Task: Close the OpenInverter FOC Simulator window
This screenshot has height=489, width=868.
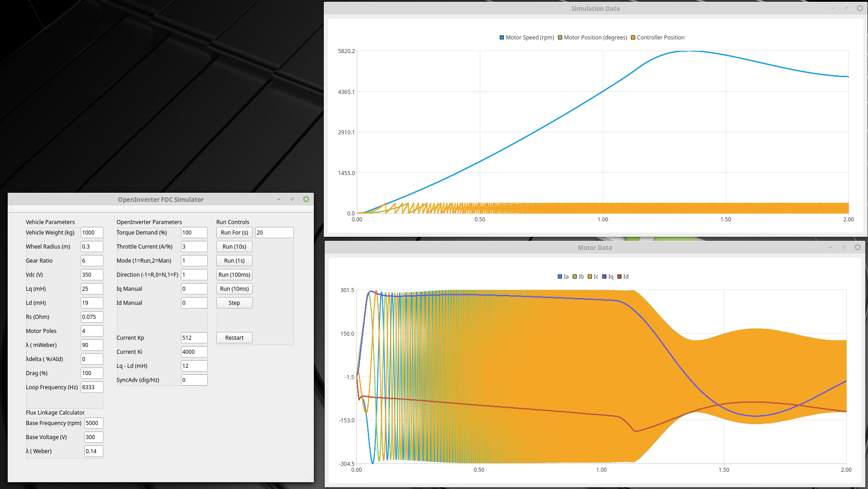Action: click(x=306, y=199)
